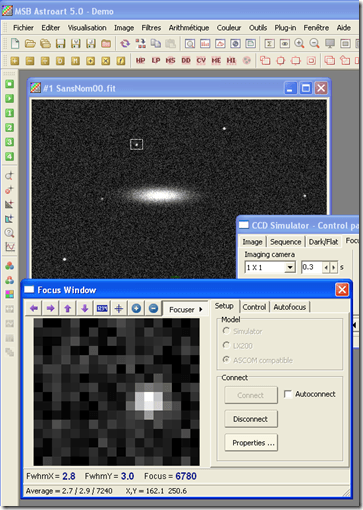Image resolution: width=363 pixels, height=510 pixels.
Task: Click the Focus value 6780
Action: [x=186, y=476]
